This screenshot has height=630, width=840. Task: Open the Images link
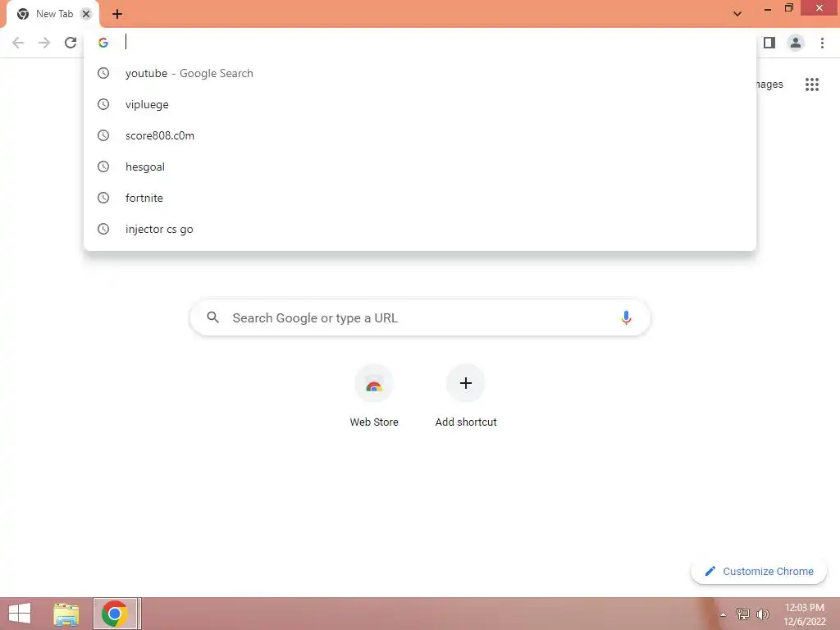tap(769, 84)
